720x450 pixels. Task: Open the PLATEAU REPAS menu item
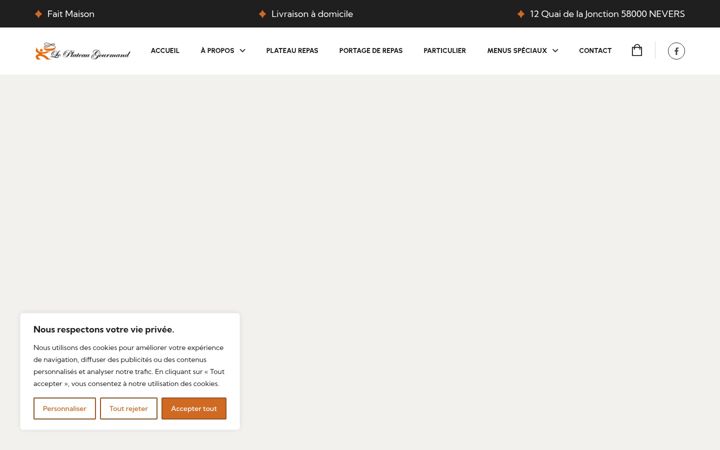tap(292, 51)
